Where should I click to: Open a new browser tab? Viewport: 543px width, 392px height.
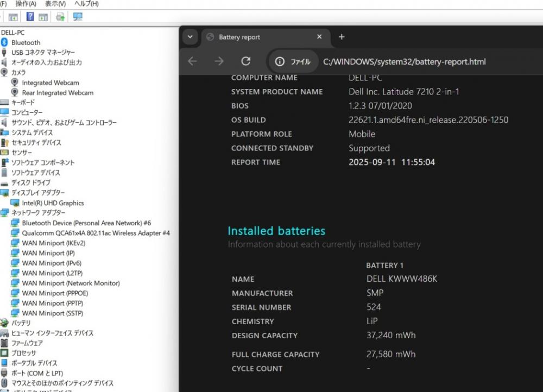tap(342, 37)
